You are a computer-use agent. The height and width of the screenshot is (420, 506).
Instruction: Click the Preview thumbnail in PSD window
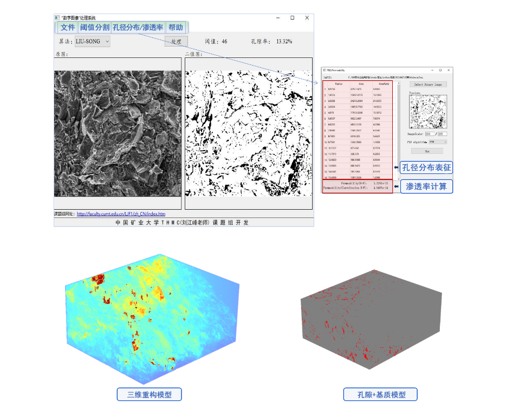(427, 111)
